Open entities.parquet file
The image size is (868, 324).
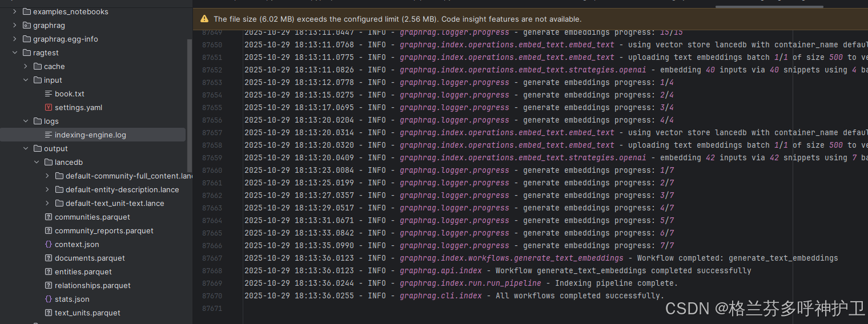click(83, 272)
